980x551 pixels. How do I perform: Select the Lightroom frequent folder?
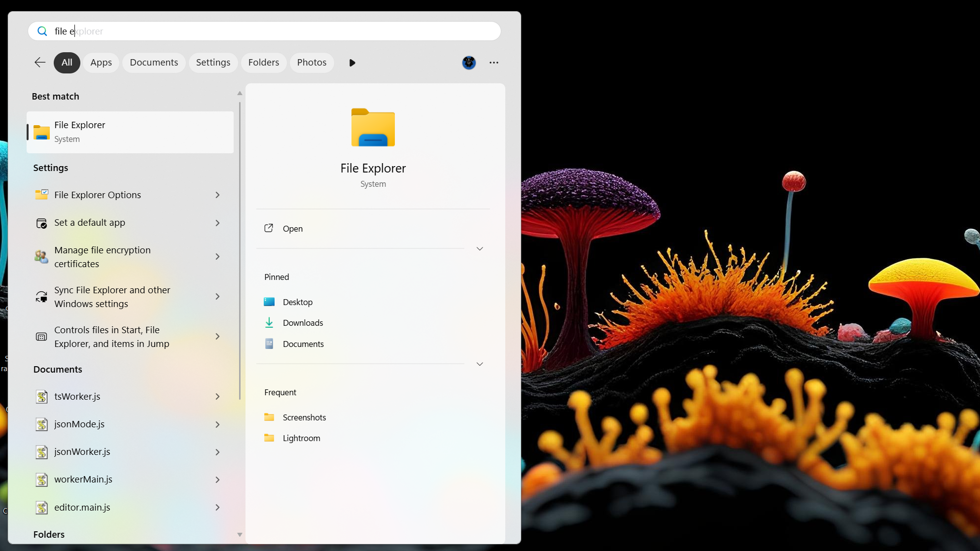pyautogui.click(x=301, y=438)
